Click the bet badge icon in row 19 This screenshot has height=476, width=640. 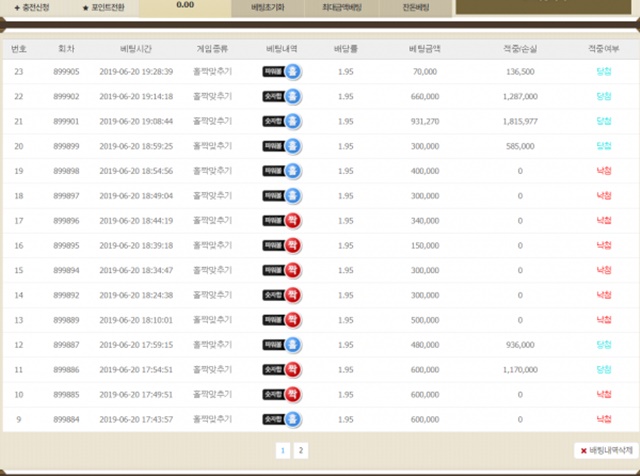(x=282, y=171)
